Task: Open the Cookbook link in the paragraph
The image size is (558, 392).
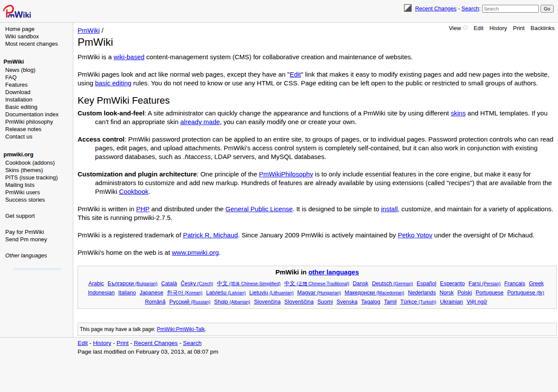Action: [x=134, y=192]
